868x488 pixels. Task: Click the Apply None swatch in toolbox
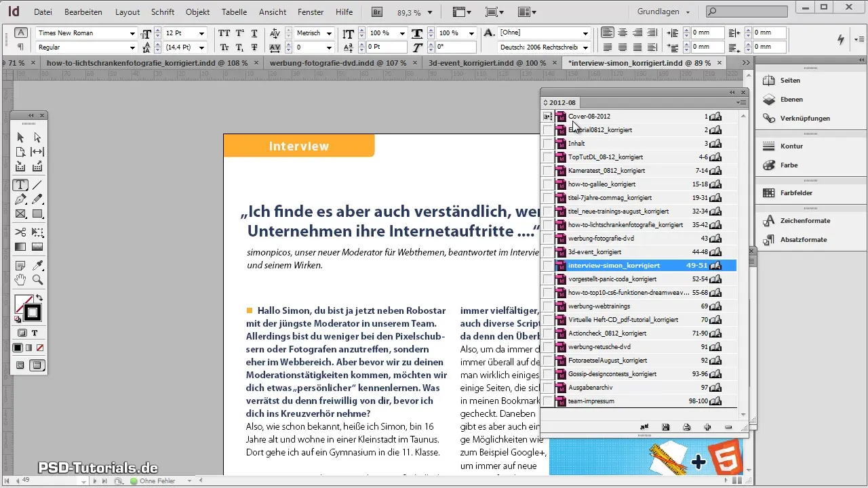click(40, 348)
